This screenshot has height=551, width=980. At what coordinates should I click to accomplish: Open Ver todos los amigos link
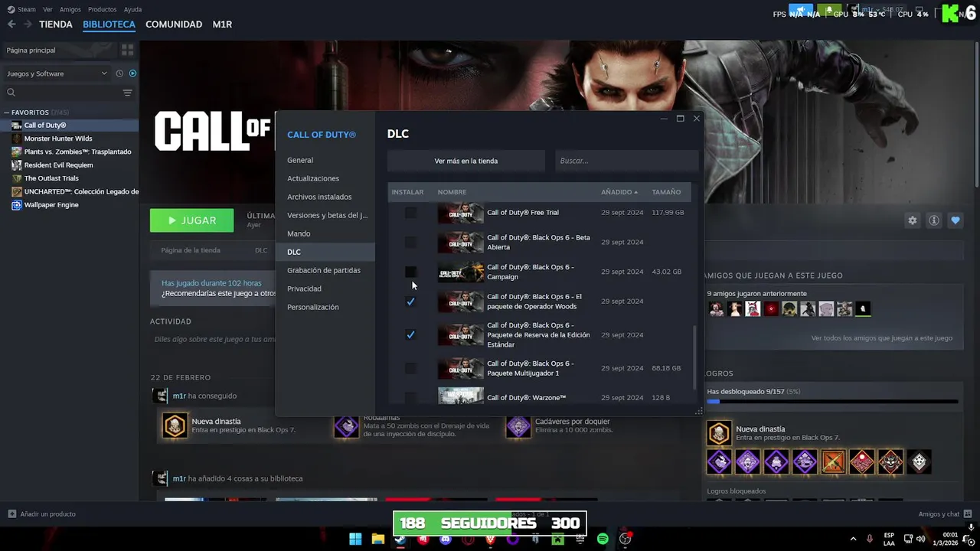tap(881, 337)
